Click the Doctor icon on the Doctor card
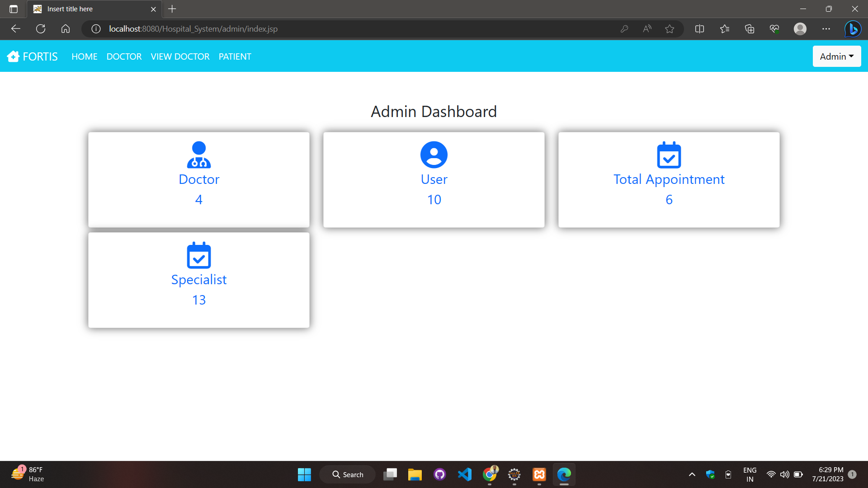 (198, 155)
